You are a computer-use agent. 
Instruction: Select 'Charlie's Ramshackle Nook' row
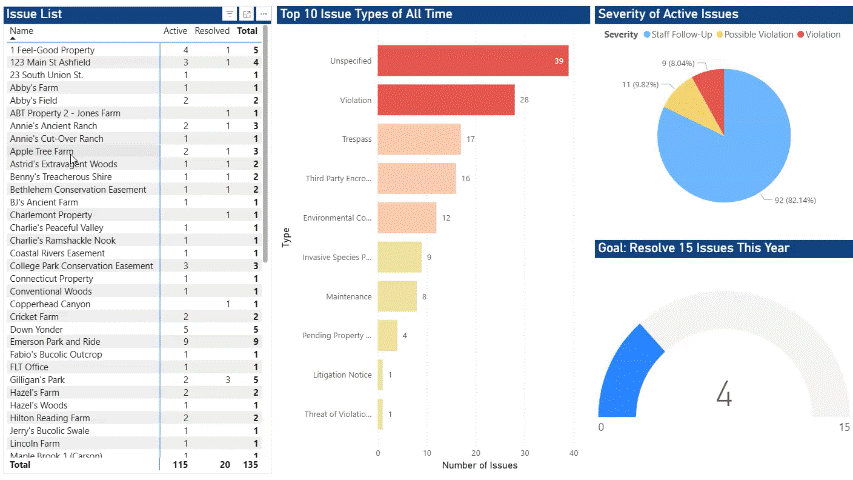pos(134,241)
